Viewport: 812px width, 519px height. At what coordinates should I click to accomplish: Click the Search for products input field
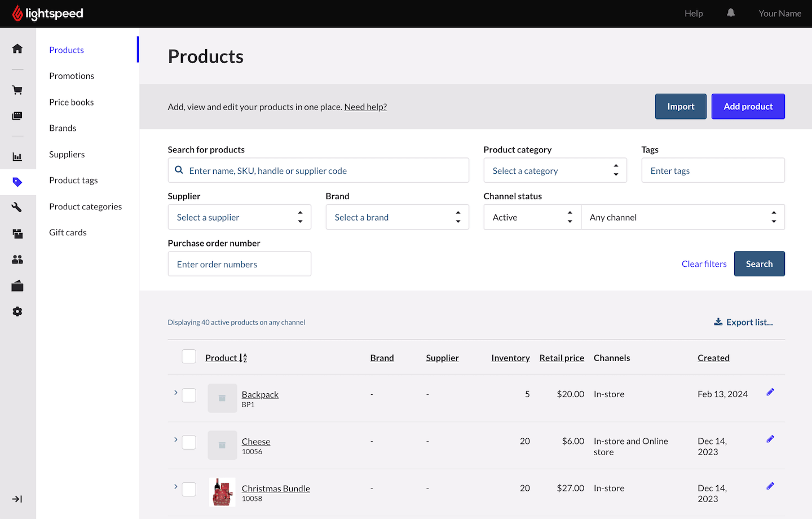point(319,170)
